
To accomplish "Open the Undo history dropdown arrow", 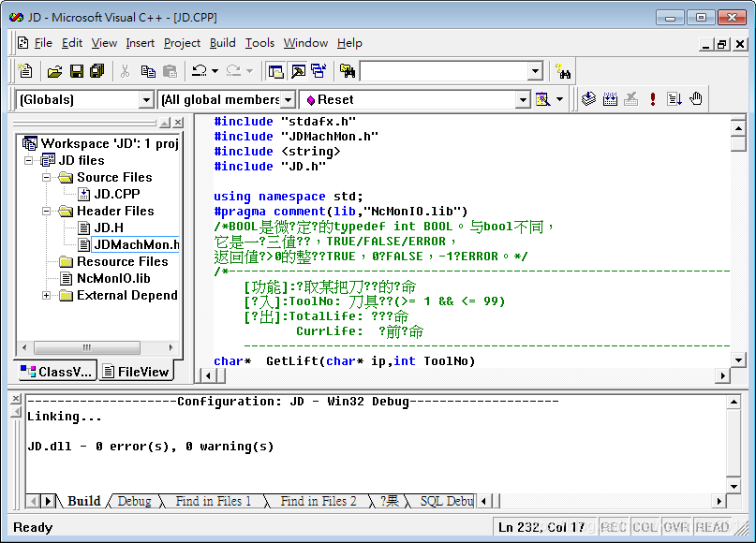I will coord(215,71).
